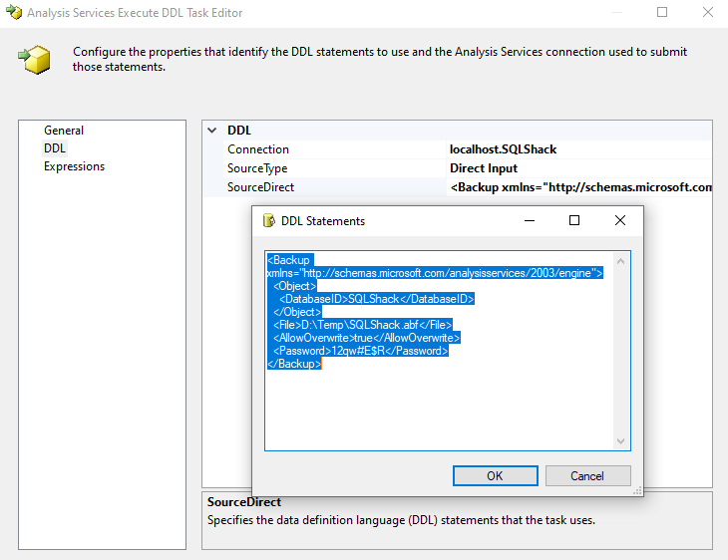
Task: Minimize the DDL Statements dialog
Action: 529,220
